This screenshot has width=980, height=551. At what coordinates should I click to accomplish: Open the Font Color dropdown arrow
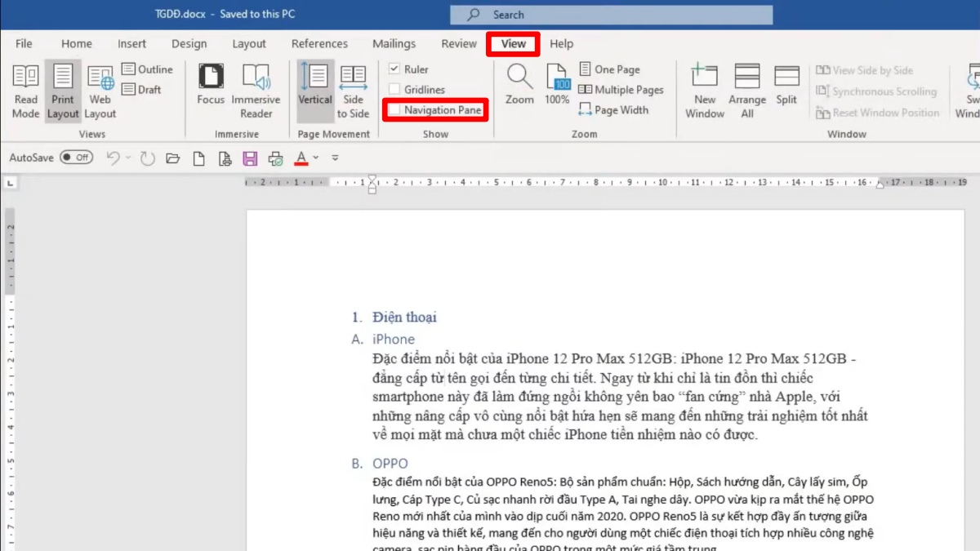316,158
